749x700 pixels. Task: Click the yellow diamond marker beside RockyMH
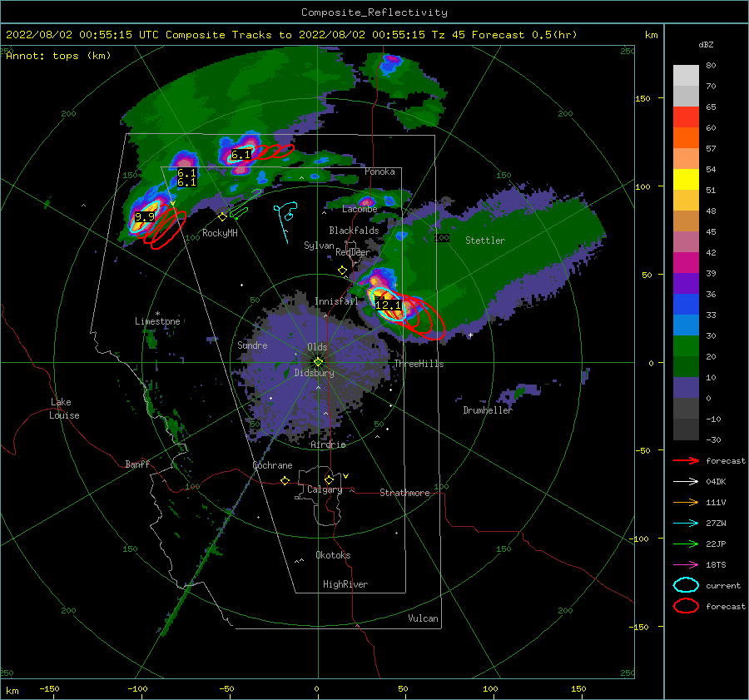[x=222, y=217]
